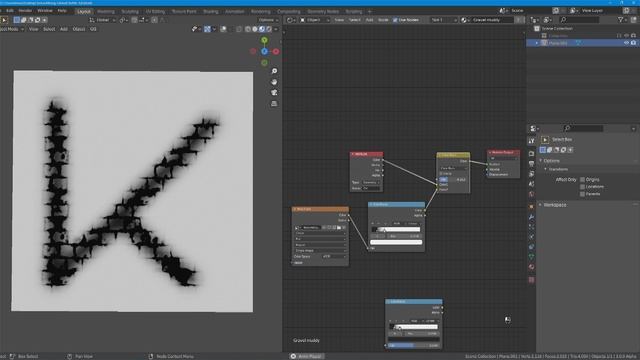Click the green Y axis on navigation gizmo
Screen dimensions: 640x360
(x=264, y=40)
